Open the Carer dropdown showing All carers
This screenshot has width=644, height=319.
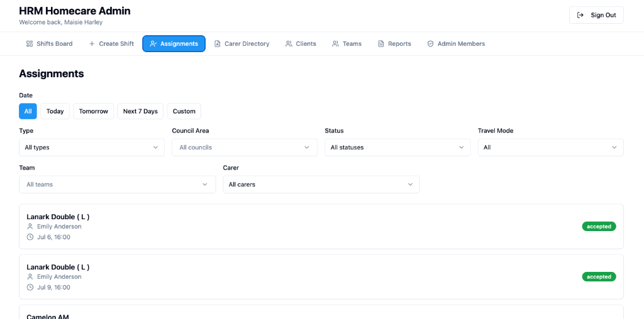(321, 185)
